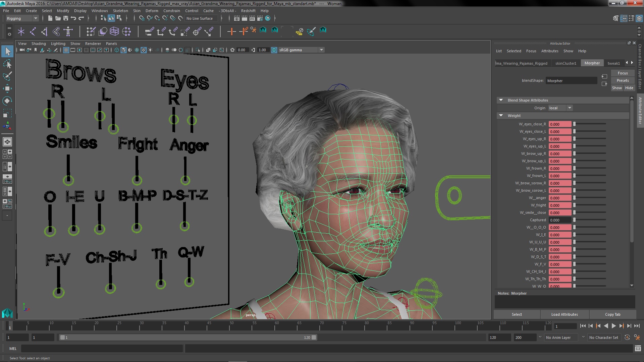
Task: Switch to the skinCluster1 tab
Action: tap(566, 63)
